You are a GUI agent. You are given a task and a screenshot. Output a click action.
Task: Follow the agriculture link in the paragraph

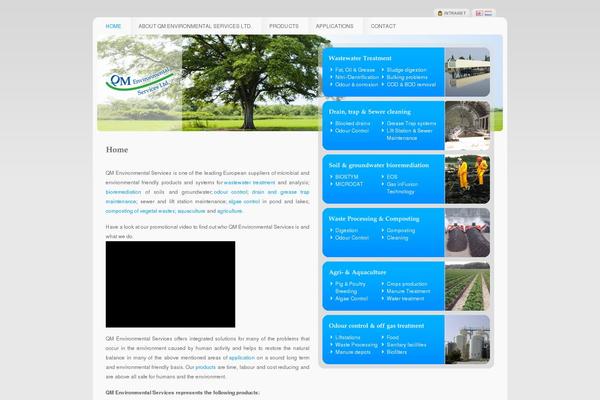coord(230,211)
